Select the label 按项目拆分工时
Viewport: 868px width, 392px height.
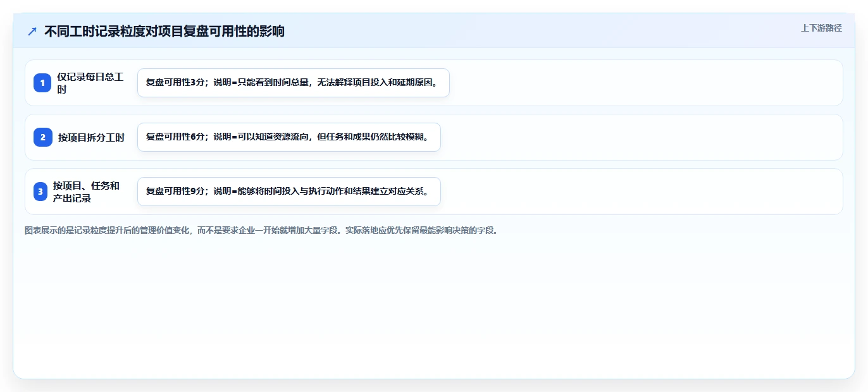click(92, 137)
